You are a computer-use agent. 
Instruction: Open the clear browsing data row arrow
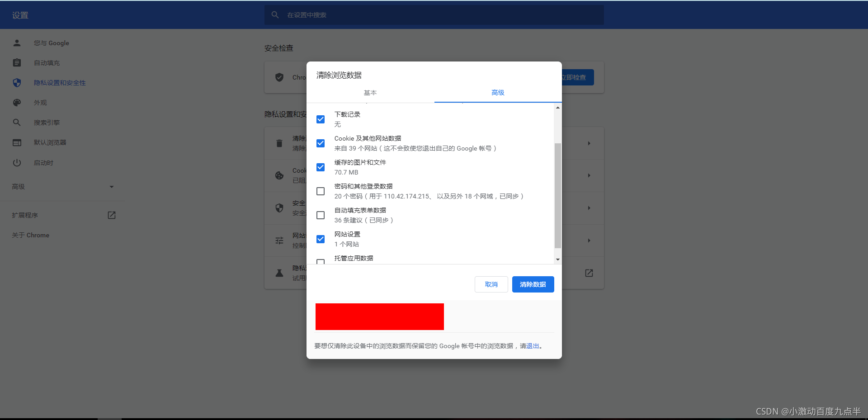[x=589, y=143]
